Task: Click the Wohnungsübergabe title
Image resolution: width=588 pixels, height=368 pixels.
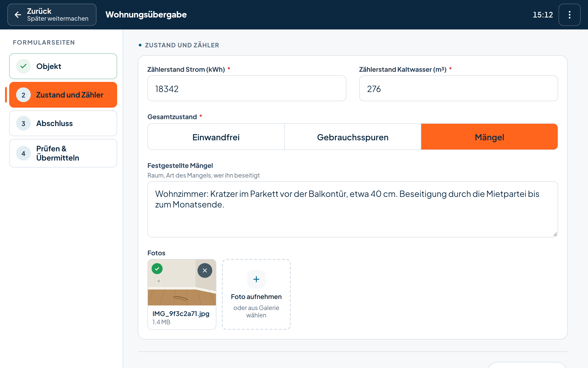Action: click(x=146, y=15)
